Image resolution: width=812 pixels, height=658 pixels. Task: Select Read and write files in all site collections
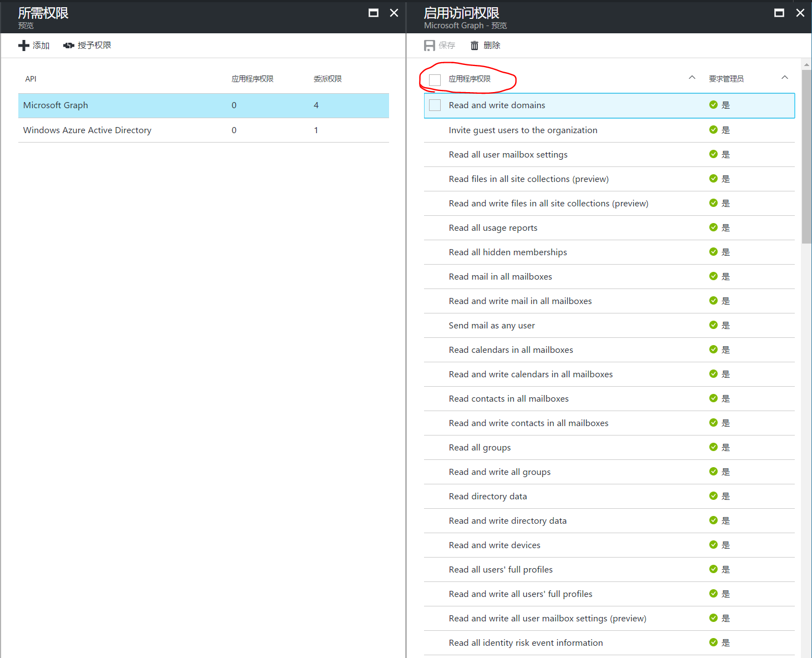609,203
